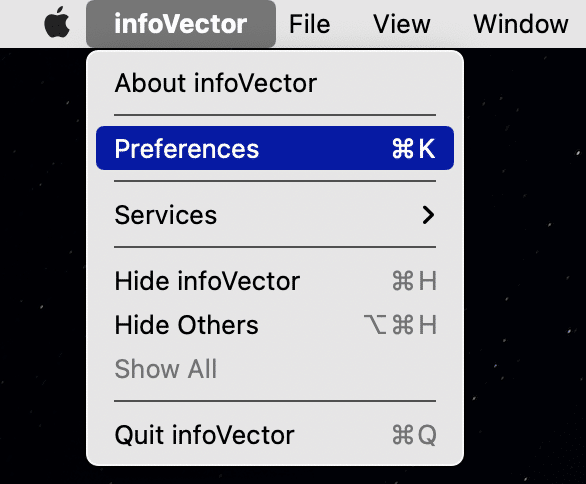Click the option-command-H shortcut beside Hide Others
The height and width of the screenshot is (484, 586).
tap(400, 324)
